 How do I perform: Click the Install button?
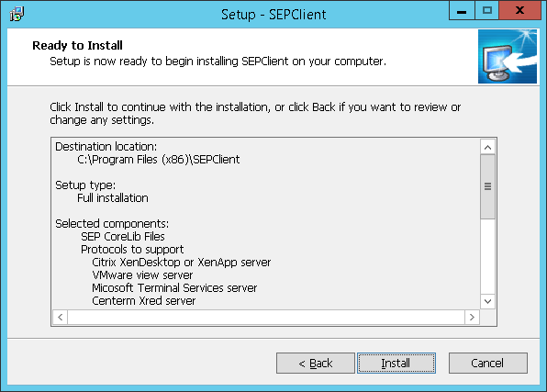click(396, 363)
